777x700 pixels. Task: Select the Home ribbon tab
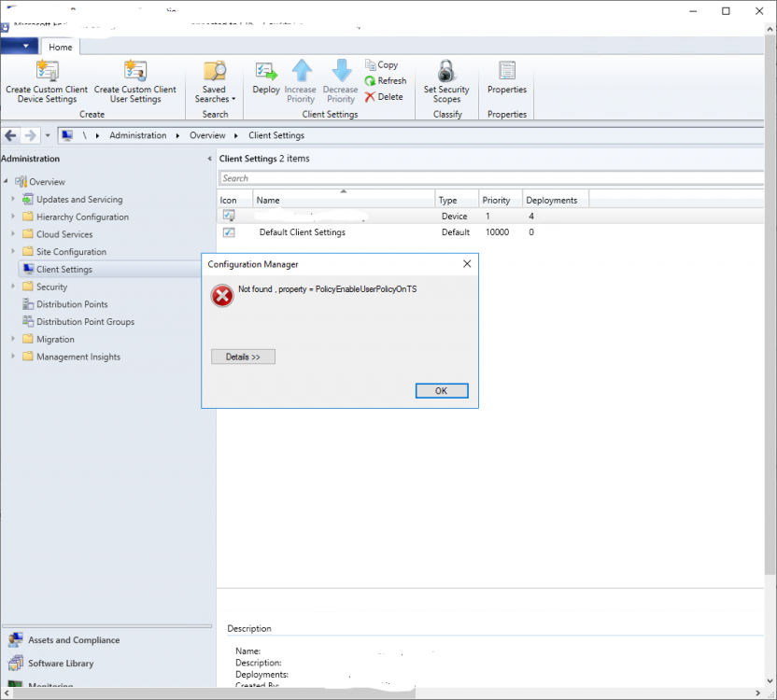61,47
